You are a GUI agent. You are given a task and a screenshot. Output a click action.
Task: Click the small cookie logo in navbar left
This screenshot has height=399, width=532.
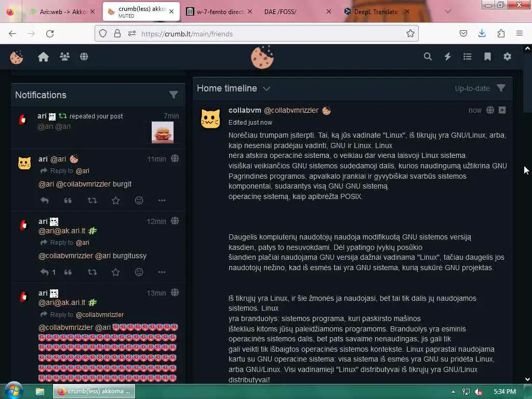pos(16,57)
